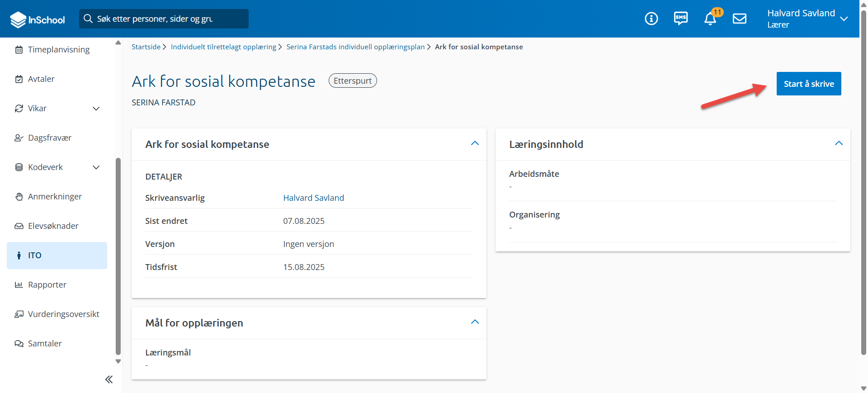Image resolution: width=868 pixels, height=393 pixels.
Task: Click the Elevsøknader inbox icon
Action: coord(19,226)
